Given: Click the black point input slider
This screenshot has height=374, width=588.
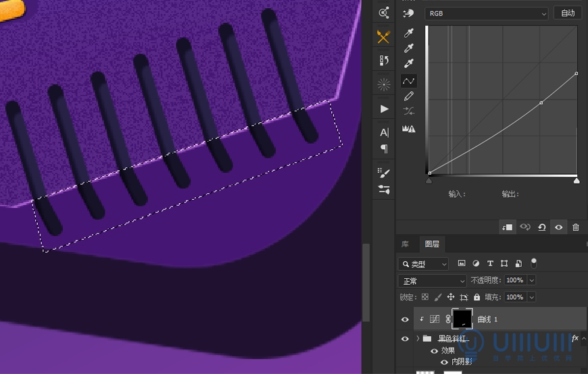Looking at the screenshot, I should click(x=429, y=181).
